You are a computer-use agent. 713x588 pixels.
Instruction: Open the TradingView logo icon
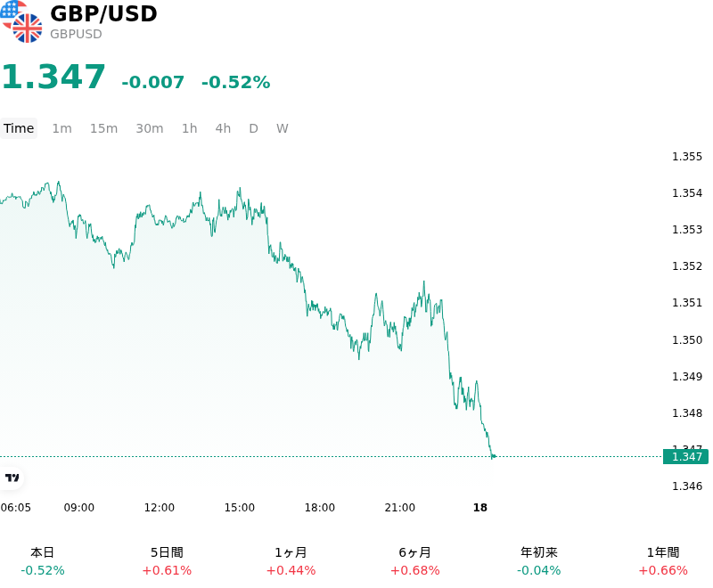point(12,478)
